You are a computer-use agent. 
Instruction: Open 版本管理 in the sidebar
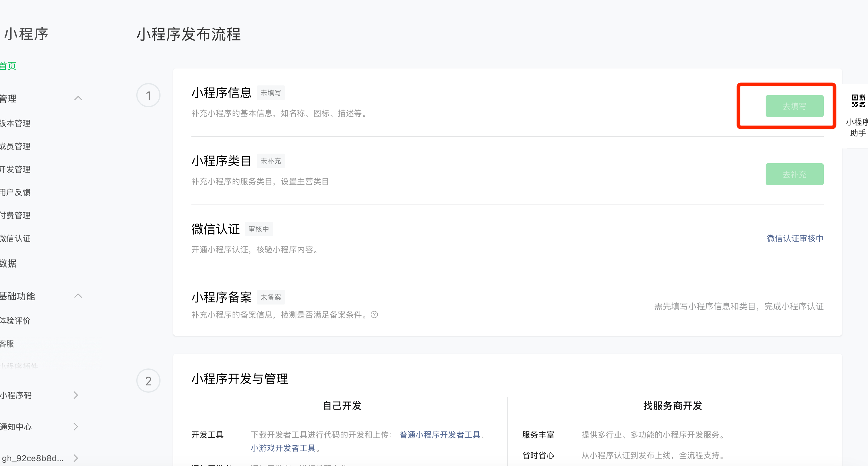[15, 123]
